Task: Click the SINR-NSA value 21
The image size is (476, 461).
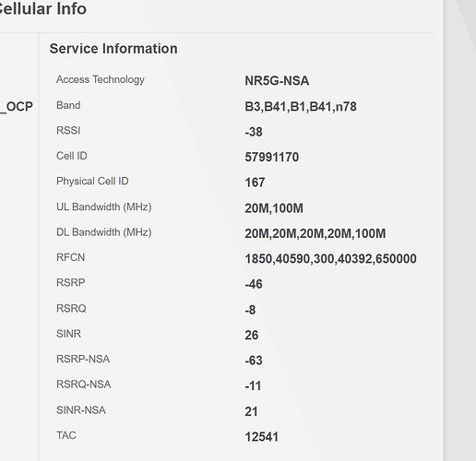Action: pos(251,411)
